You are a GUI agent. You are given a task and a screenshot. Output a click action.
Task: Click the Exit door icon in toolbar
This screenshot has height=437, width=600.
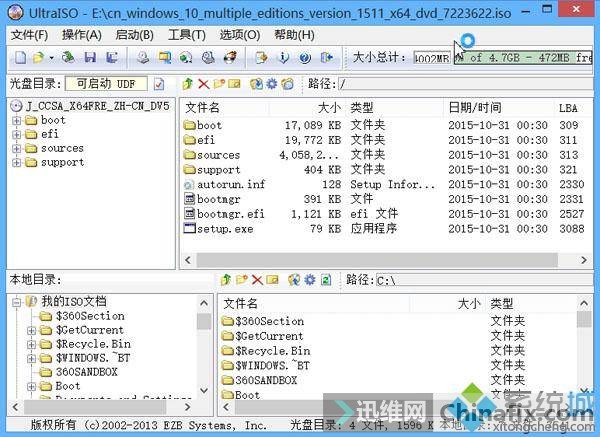pyautogui.click(x=327, y=58)
